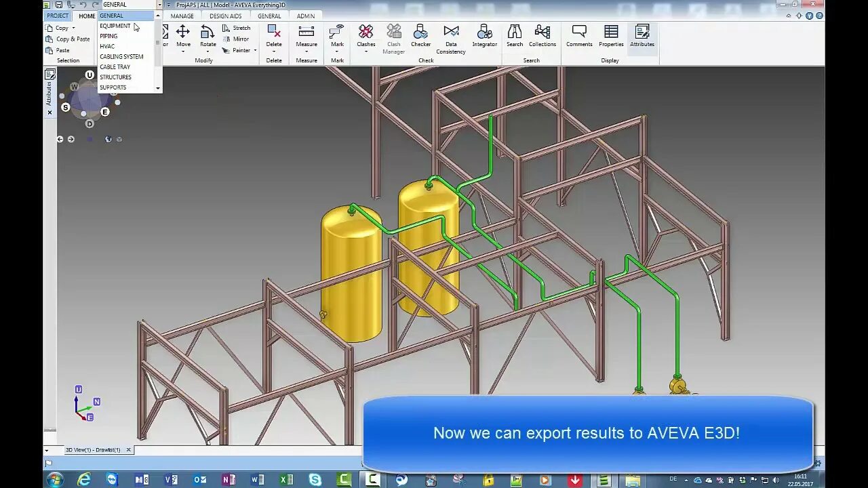Expand the Clashes dropdown arrow
868x488 pixels.
[366, 52]
